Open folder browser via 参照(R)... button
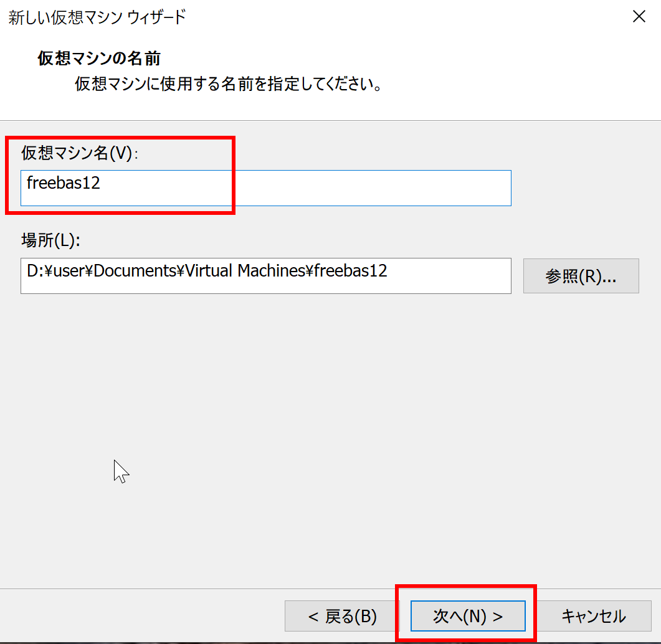The width and height of the screenshot is (661, 644). coord(581,276)
